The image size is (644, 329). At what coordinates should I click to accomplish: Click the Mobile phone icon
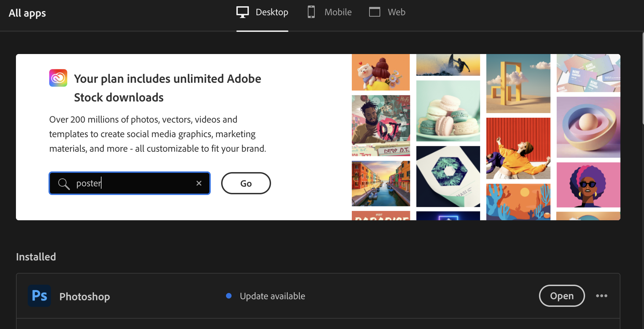tap(311, 12)
